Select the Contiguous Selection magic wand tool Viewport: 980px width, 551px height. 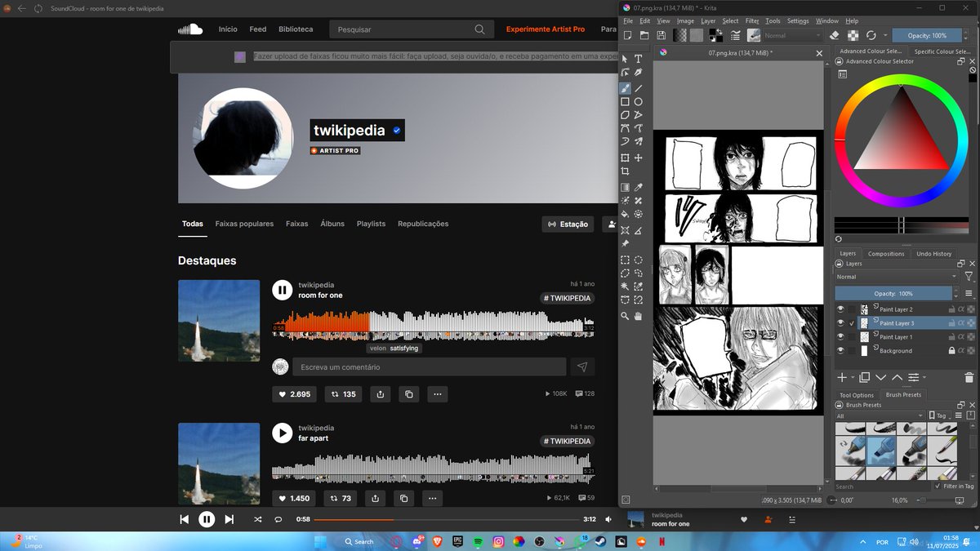[625, 287]
